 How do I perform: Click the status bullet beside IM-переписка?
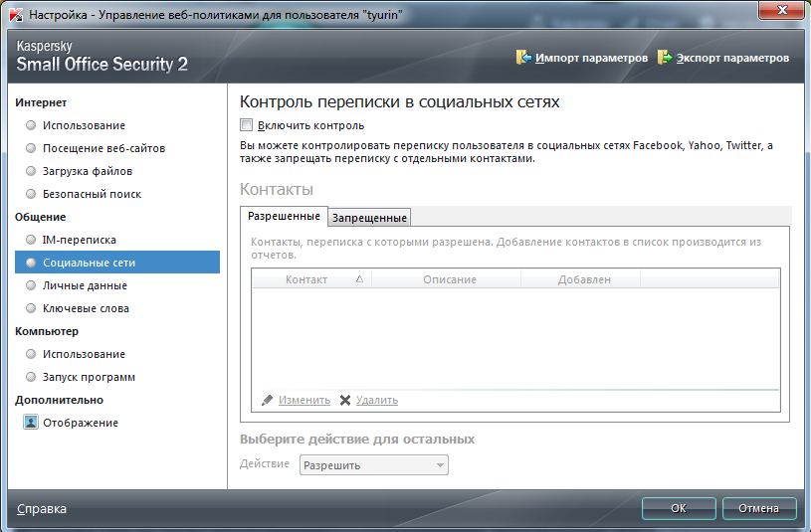coord(31,240)
